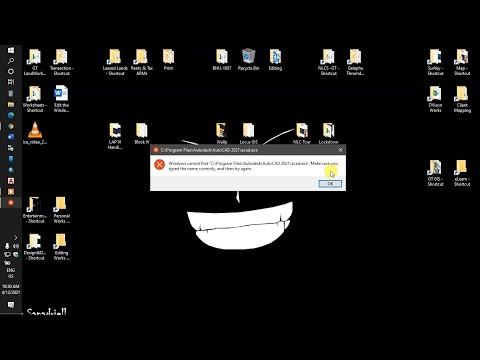480x360 pixels.
Task: Select the Editing folder icon
Action: pos(275,60)
